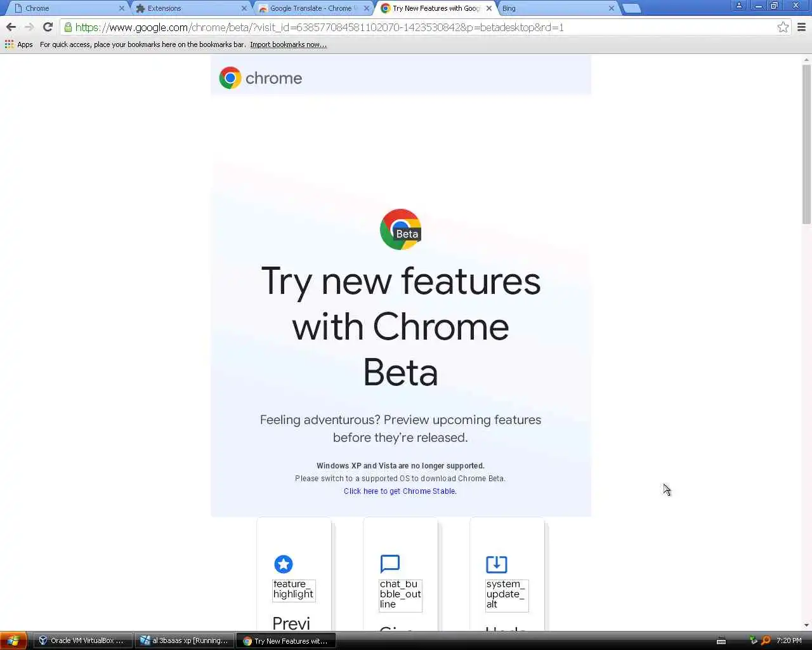812x650 pixels.
Task: Close the Bing tab
Action: tap(611, 8)
